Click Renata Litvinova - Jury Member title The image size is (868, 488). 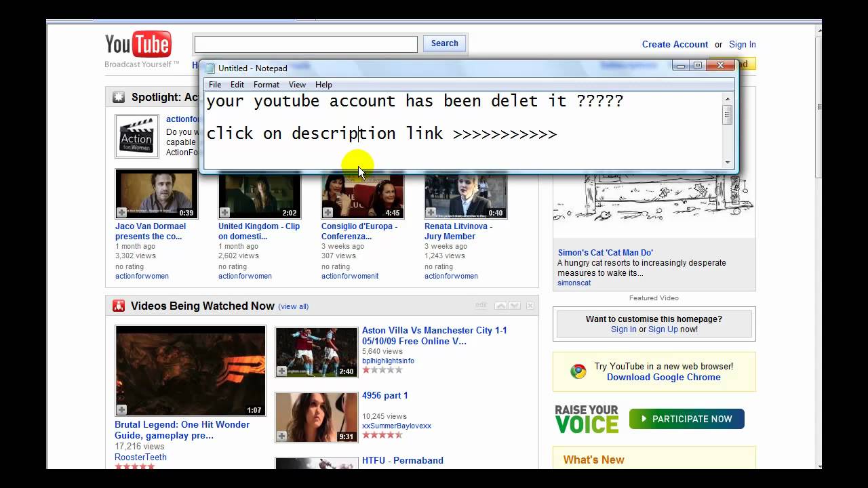(458, 231)
